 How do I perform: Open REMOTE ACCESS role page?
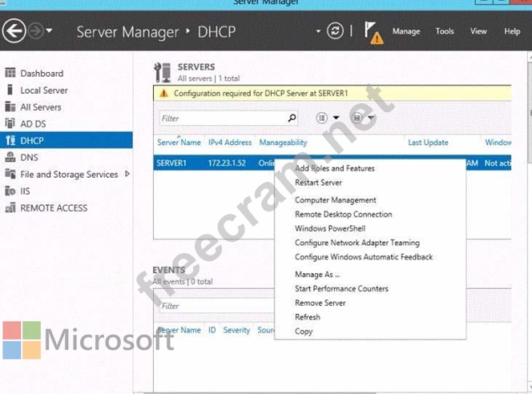[54, 208]
